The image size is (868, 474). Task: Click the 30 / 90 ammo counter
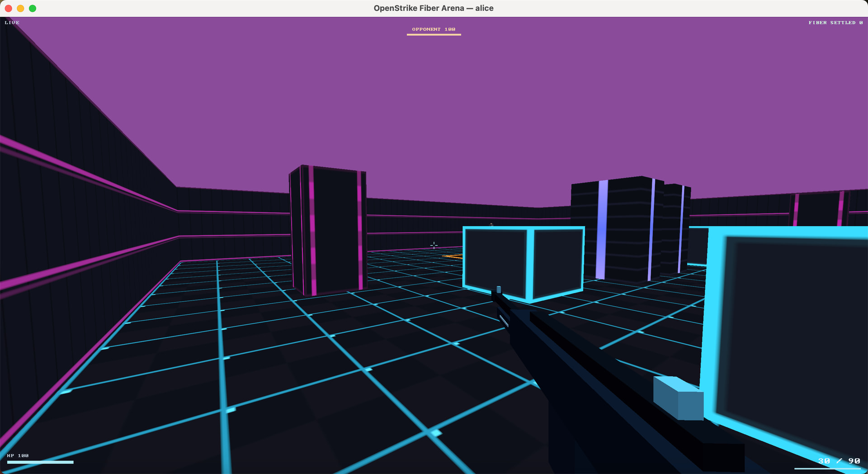(839, 461)
